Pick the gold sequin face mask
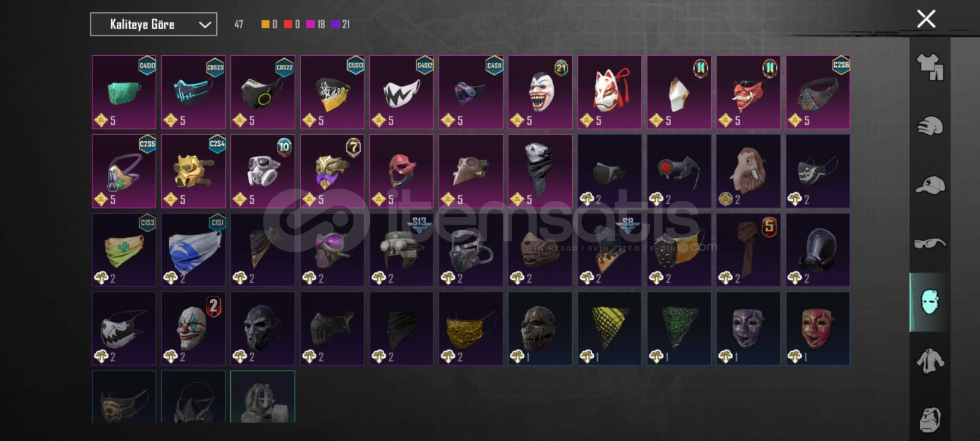Image resolution: width=980 pixels, height=441 pixels. coord(470,329)
